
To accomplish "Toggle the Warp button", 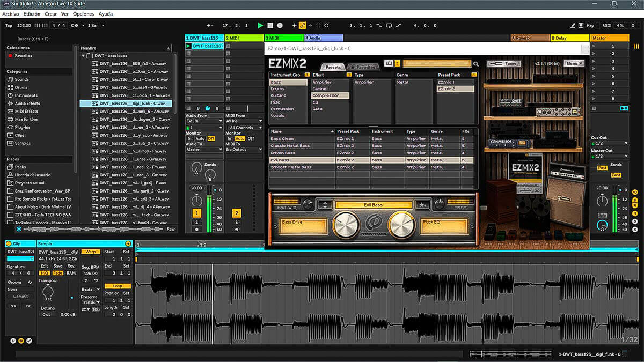I will [91, 252].
